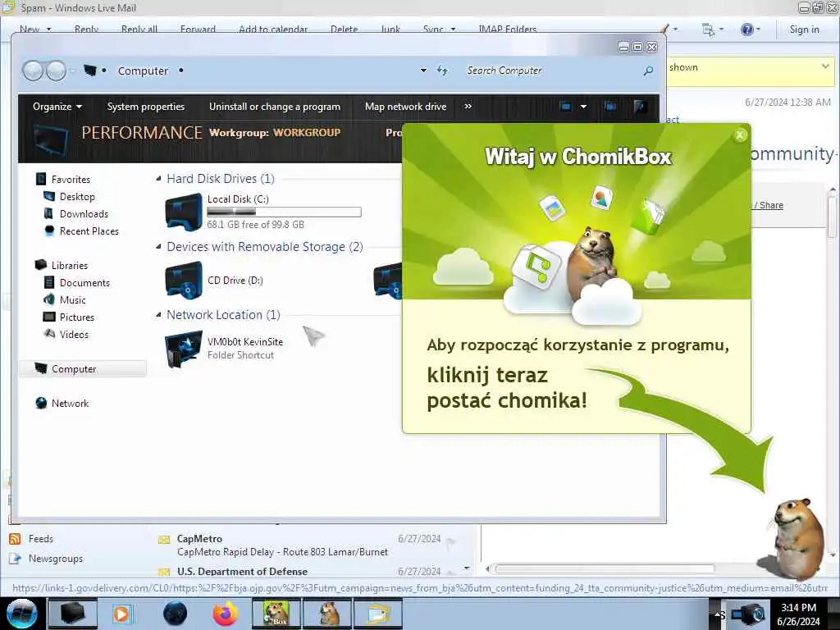Click Computer in the address breadcrumb

(x=143, y=71)
